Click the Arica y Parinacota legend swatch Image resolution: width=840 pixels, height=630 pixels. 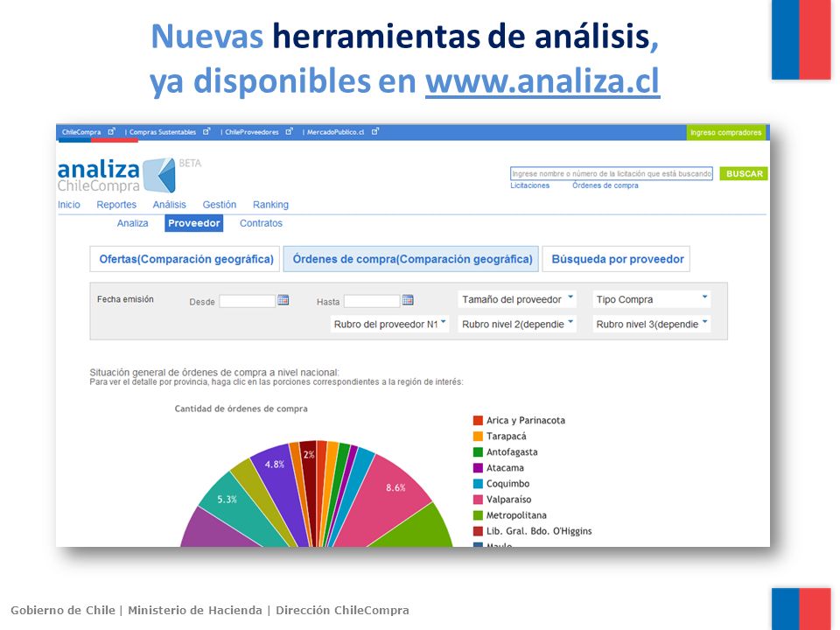(479, 421)
